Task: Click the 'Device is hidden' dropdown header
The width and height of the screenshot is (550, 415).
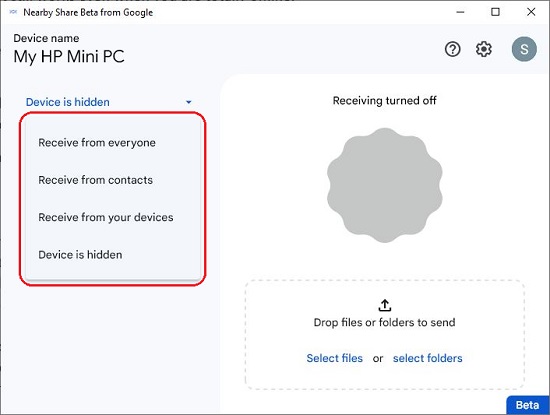Action: point(109,102)
